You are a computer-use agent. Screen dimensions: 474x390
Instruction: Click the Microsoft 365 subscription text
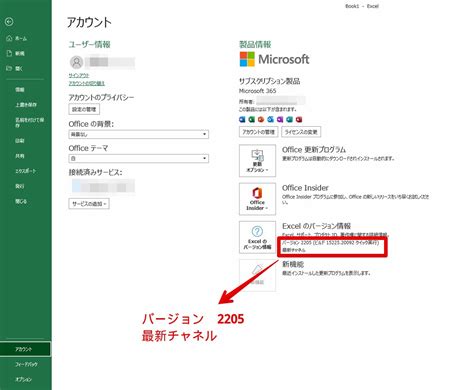click(x=257, y=91)
